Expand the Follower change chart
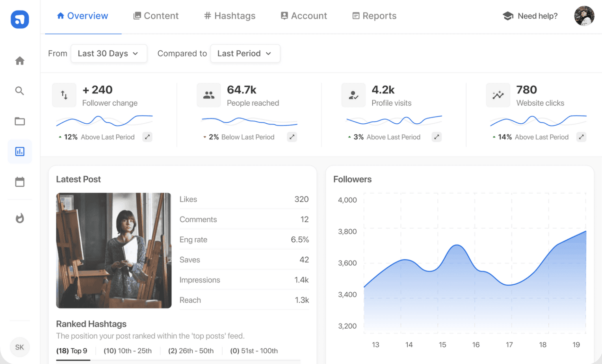The height and width of the screenshot is (364, 602). click(x=147, y=137)
